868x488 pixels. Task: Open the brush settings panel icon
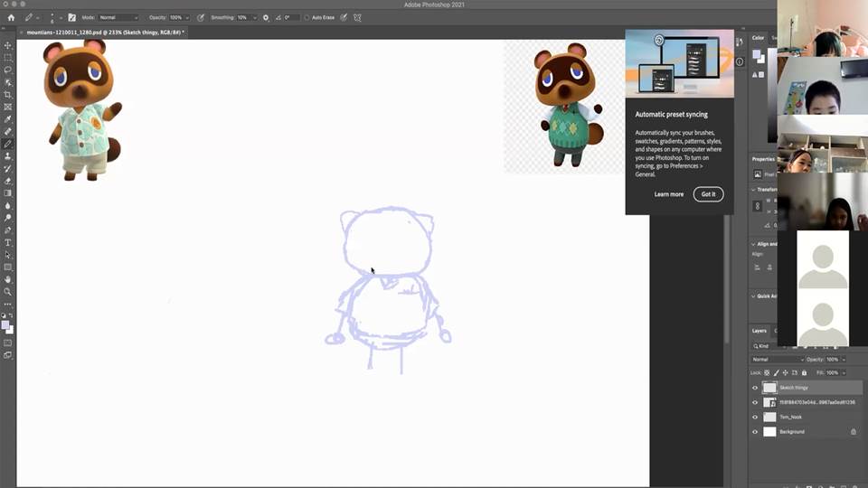72,18
